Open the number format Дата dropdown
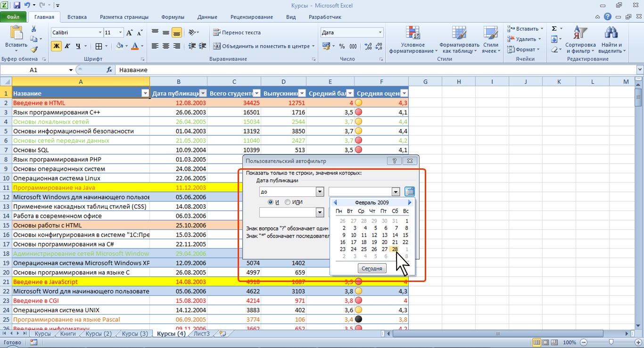The height and width of the screenshot is (348, 644). [380, 33]
